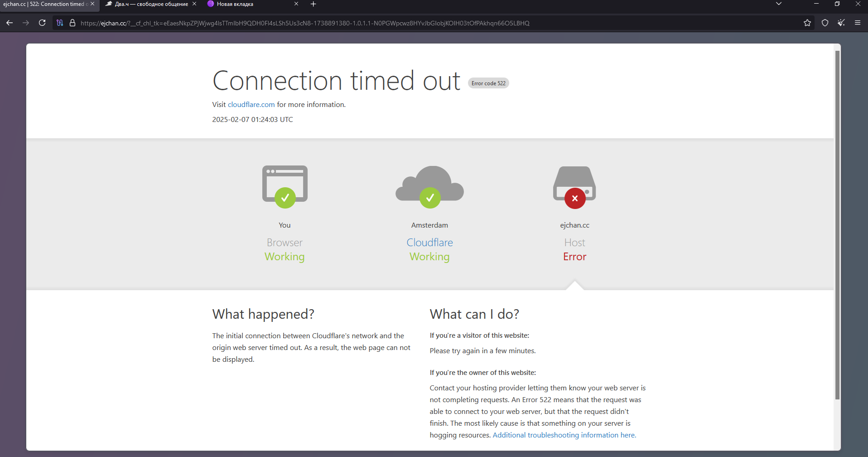Click the forward navigation arrow
The width and height of the screenshot is (868, 457).
coord(26,23)
